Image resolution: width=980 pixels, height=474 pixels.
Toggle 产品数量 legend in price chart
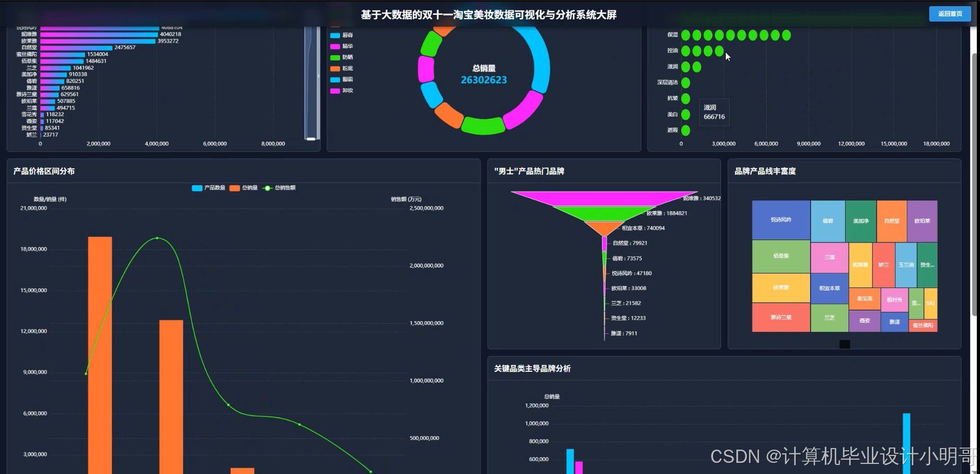coord(208,188)
